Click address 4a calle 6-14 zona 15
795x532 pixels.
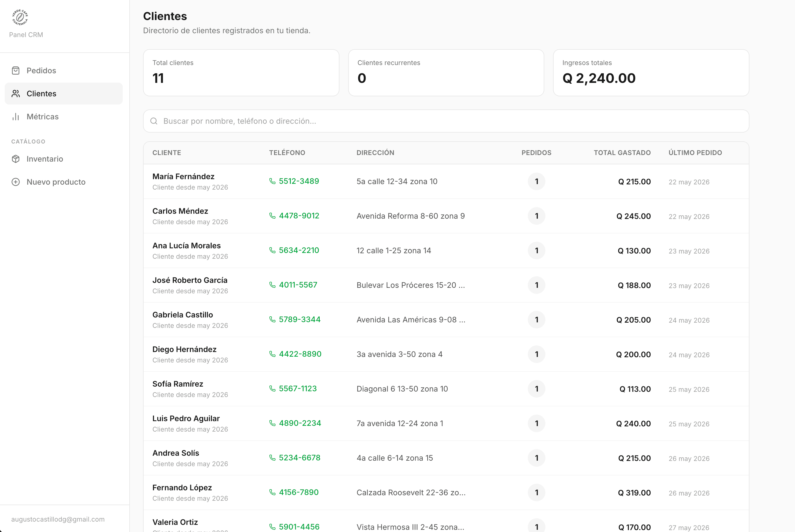[395, 458]
